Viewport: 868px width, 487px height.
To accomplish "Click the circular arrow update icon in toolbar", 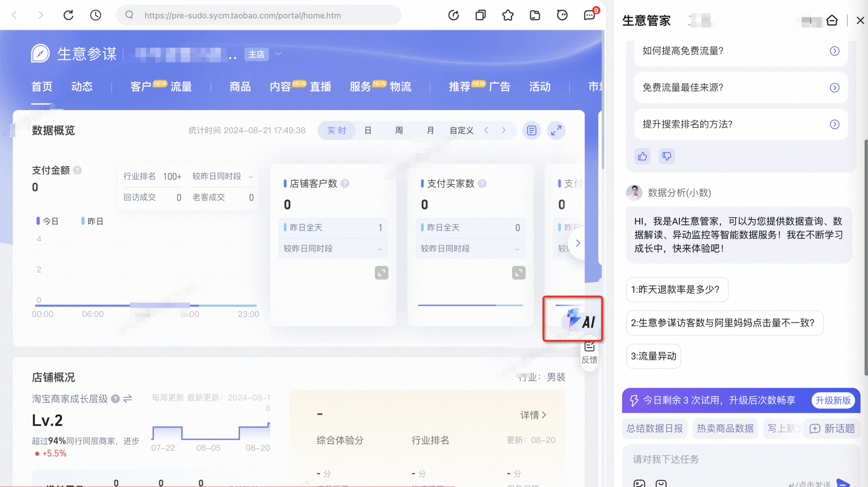I will 454,15.
